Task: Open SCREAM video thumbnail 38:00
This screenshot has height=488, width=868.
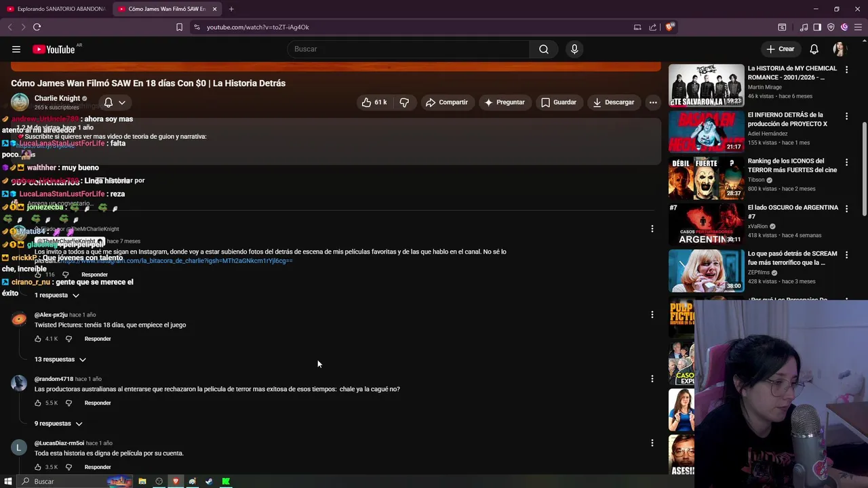Action: pyautogui.click(x=706, y=270)
